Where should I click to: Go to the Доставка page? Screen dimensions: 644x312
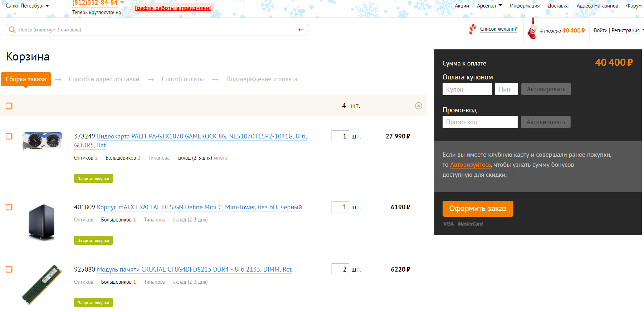click(558, 6)
